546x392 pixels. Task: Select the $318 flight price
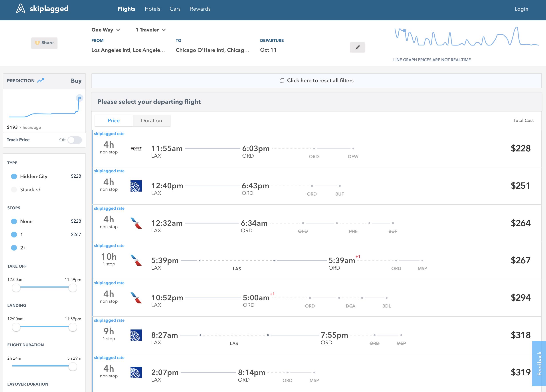coord(520,335)
